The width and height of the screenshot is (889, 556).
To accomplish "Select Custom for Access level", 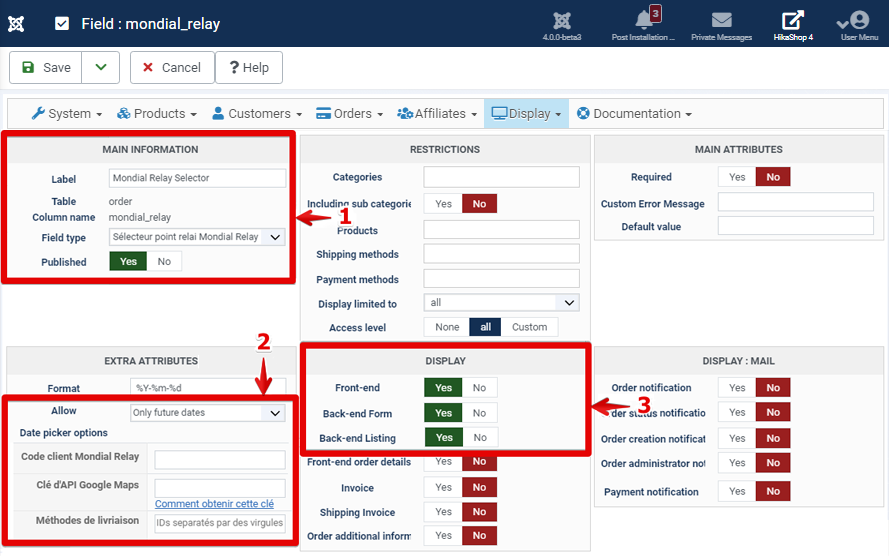I will click(x=530, y=327).
